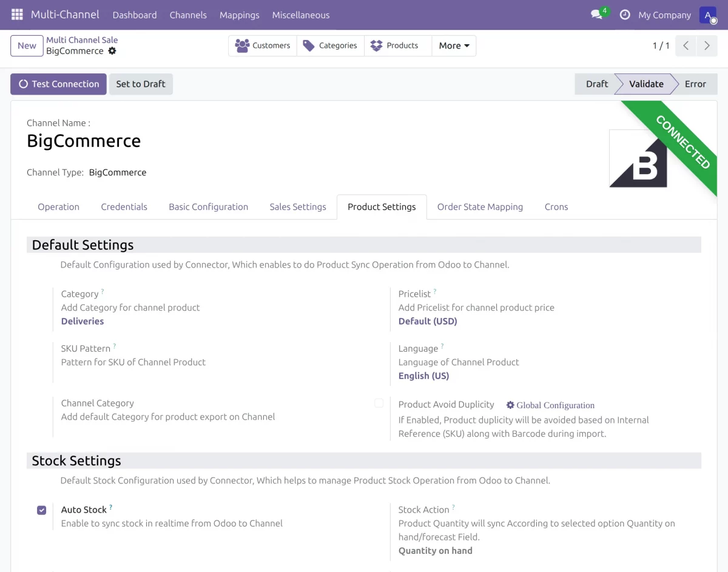Click Pricelist help question mark
The height and width of the screenshot is (572, 728).
[435, 292]
